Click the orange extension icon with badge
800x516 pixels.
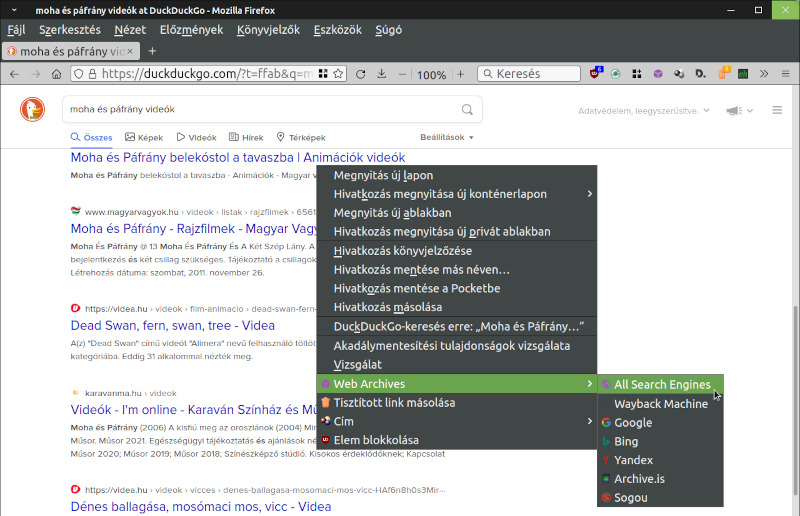[x=724, y=73]
